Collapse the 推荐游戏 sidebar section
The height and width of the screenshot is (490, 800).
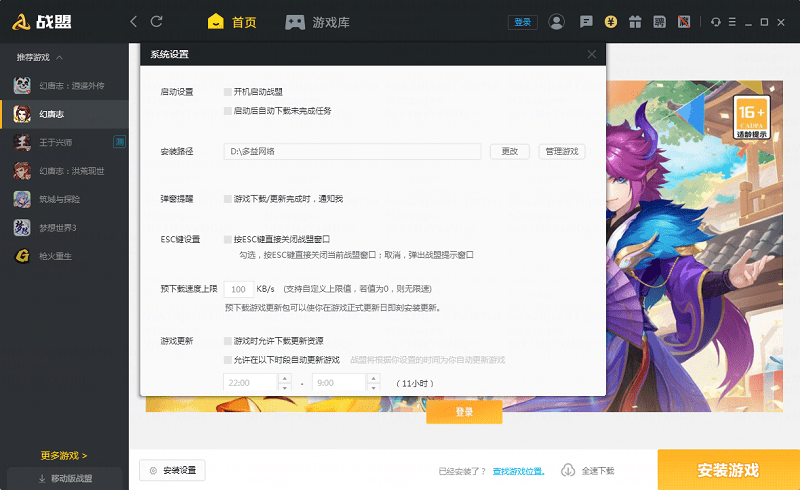tap(59, 58)
